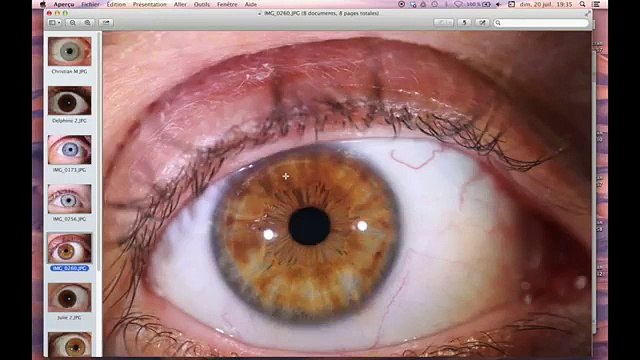The image size is (640, 360).
Task: Click the zoom out magnifier button
Action: coord(73,23)
